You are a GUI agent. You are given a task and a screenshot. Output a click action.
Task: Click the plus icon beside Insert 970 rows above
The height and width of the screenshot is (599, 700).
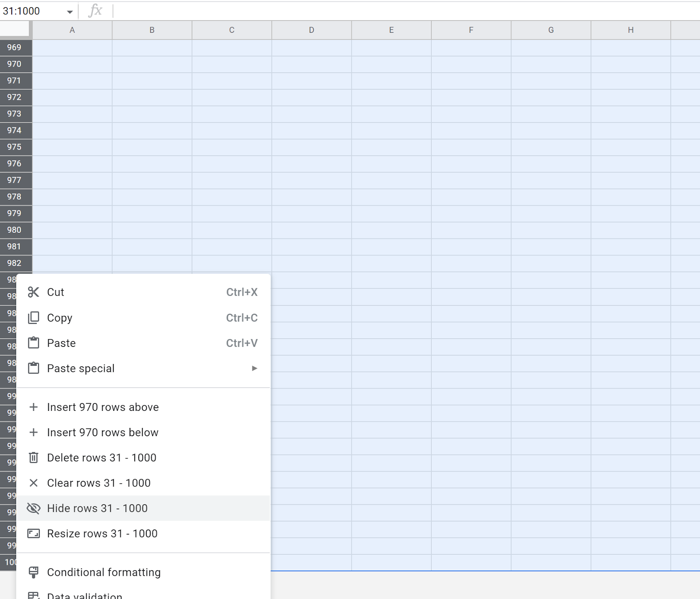34,407
